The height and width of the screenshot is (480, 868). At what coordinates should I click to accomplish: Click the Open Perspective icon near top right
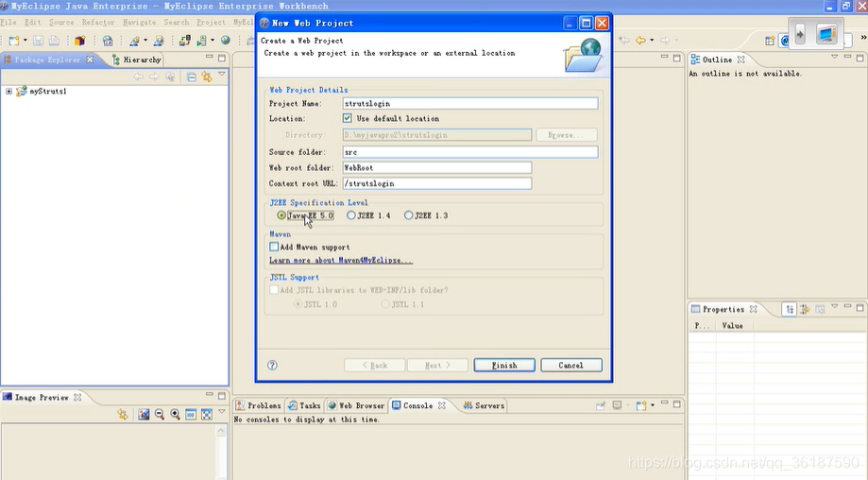(770, 41)
